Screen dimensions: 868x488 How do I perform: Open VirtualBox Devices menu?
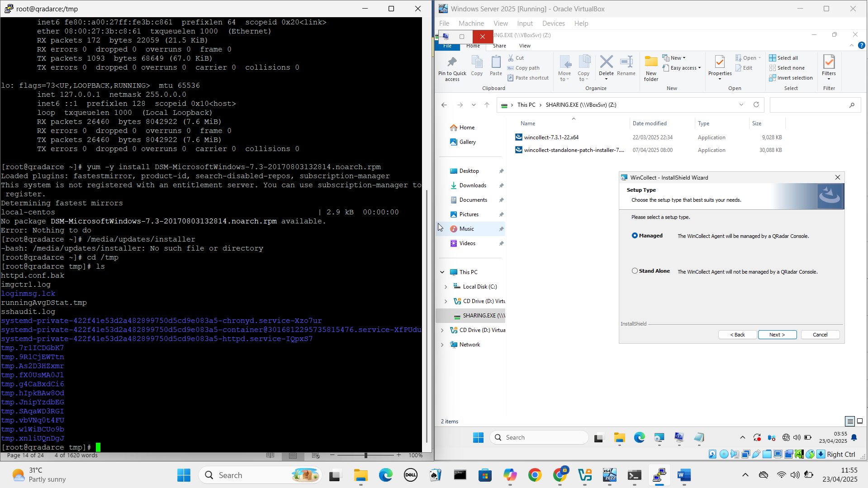pos(553,24)
